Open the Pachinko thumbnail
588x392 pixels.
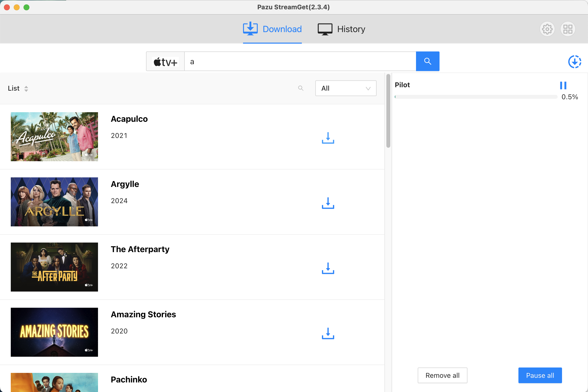(54, 382)
